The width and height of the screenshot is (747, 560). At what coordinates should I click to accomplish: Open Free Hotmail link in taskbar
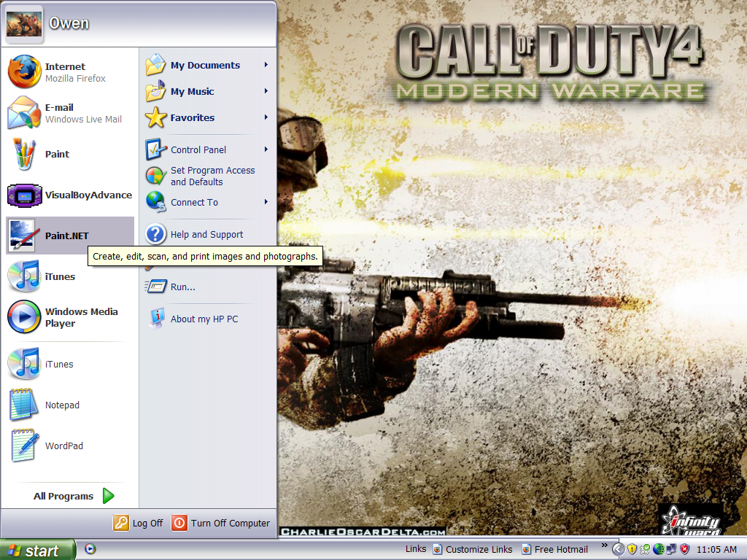555,549
